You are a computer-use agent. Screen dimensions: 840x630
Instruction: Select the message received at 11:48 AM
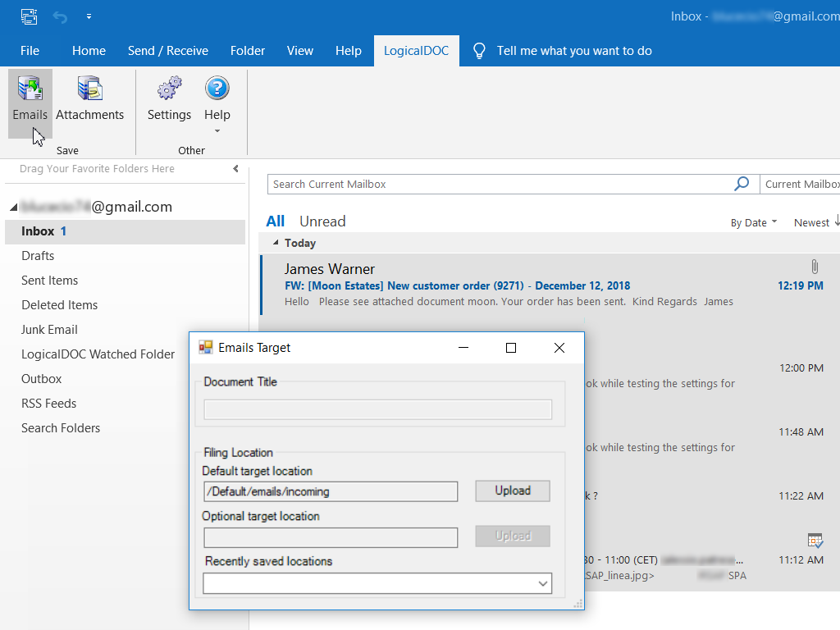[711, 440]
